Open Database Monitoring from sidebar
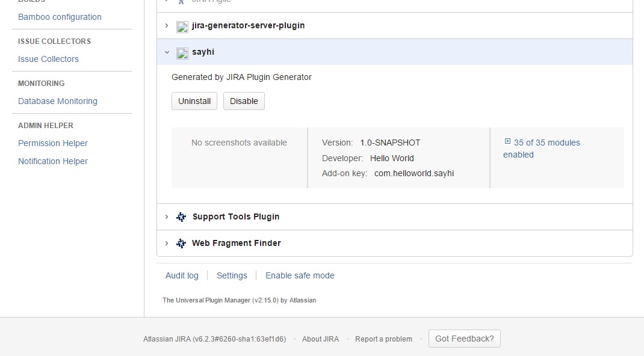644x356 pixels. click(x=57, y=101)
